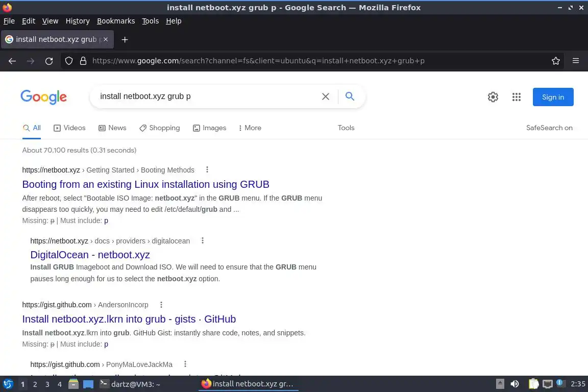
Task: Open the File menu
Action: [x=9, y=21]
